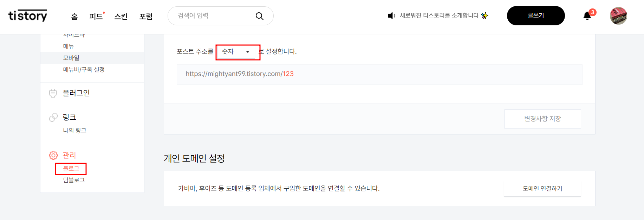644x220 pixels.
Task: Open the post address type dropdown
Action: pyautogui.click(x=236, y=52)
